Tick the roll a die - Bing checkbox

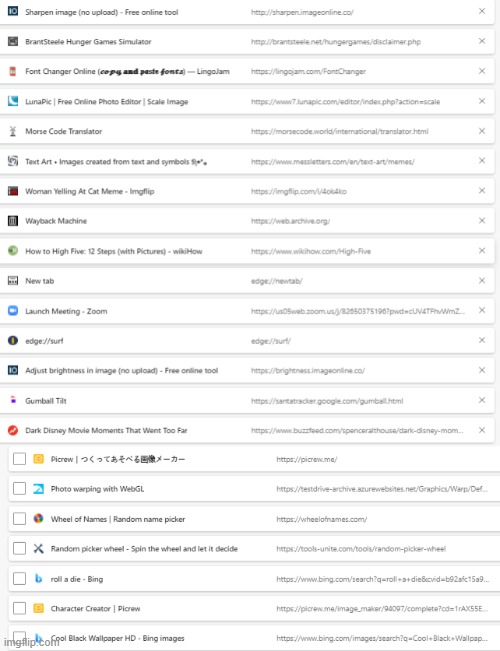(x=19, y=578)
